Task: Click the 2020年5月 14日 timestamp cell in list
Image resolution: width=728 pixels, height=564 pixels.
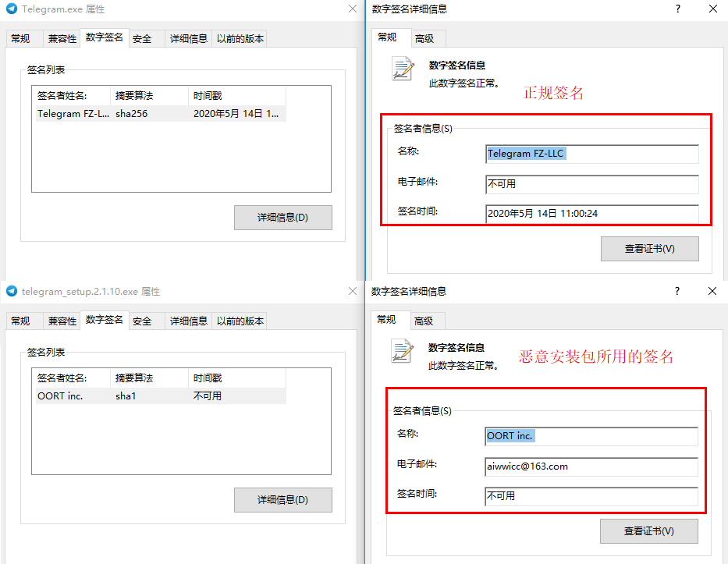Action: pos(236,114)
